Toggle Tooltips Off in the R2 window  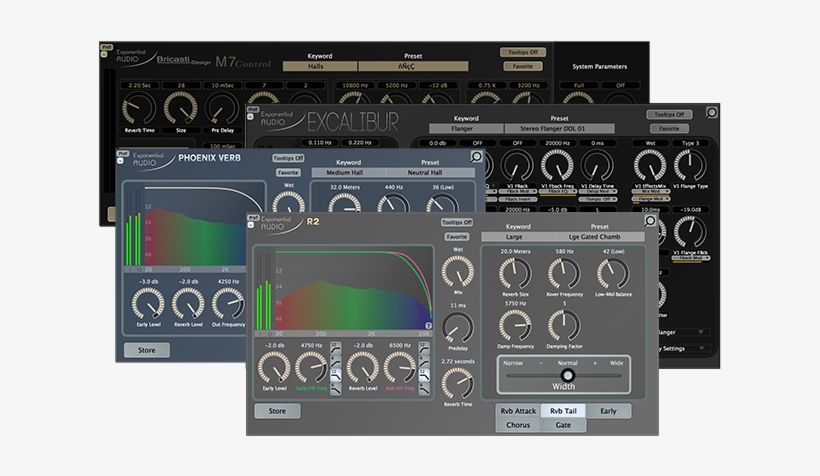(457, 222)
